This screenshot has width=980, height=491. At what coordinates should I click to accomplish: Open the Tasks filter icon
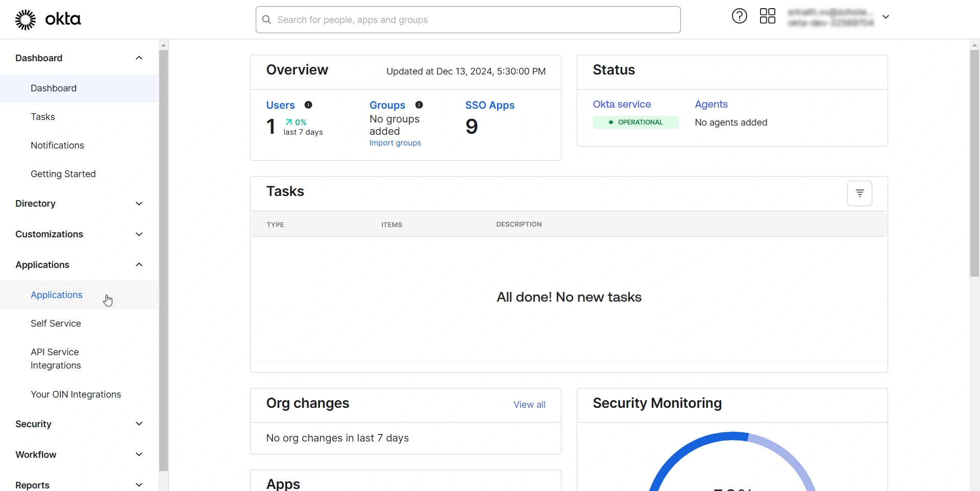pyautogui.click(x=860, y=193)
